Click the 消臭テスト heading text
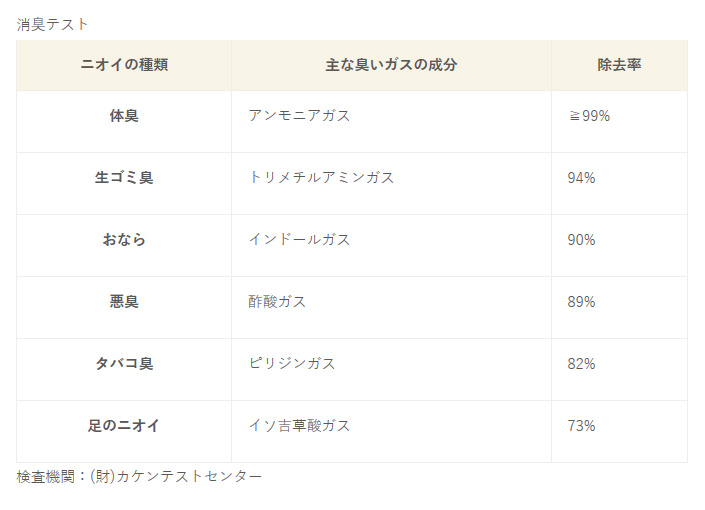705x510 pixels. (52, 24)
